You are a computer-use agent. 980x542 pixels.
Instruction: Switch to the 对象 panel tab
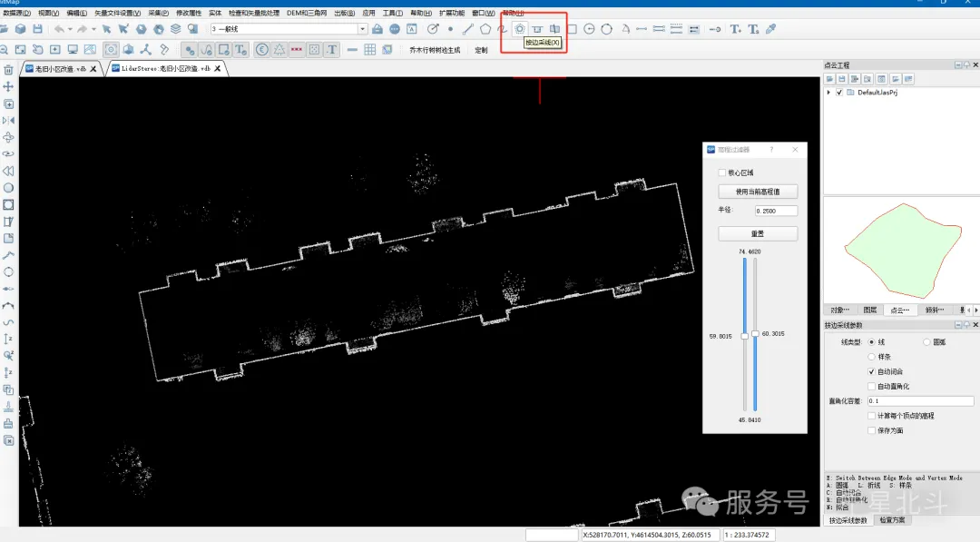pos(839,310)
